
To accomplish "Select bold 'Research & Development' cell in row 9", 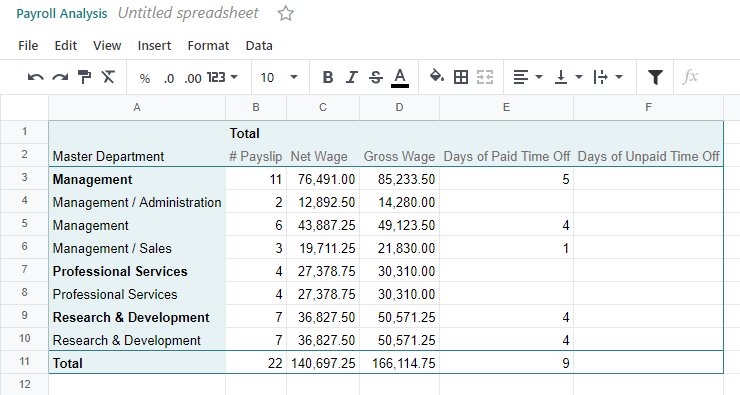I will 137,317.
